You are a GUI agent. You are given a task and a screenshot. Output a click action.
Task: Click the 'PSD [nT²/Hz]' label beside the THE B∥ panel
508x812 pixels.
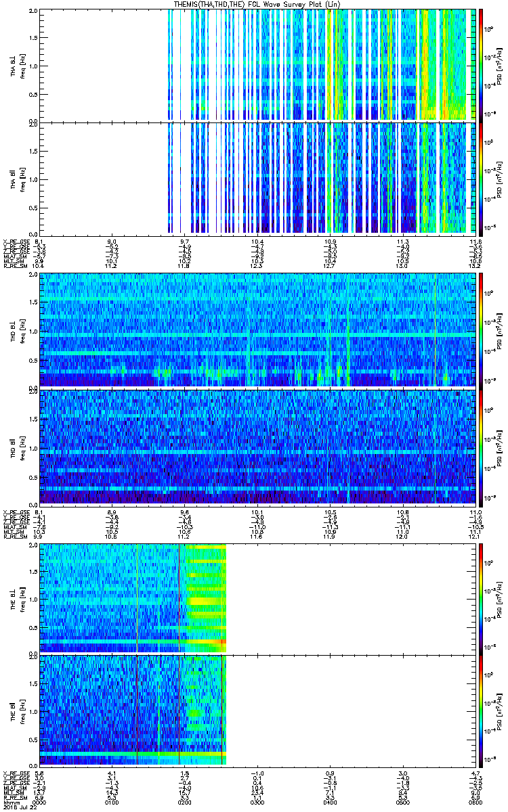499,710
